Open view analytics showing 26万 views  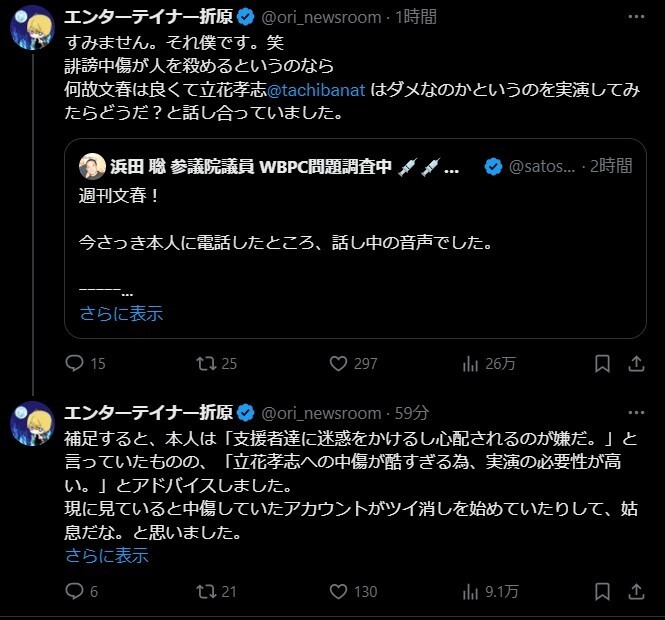coord(473,364)
